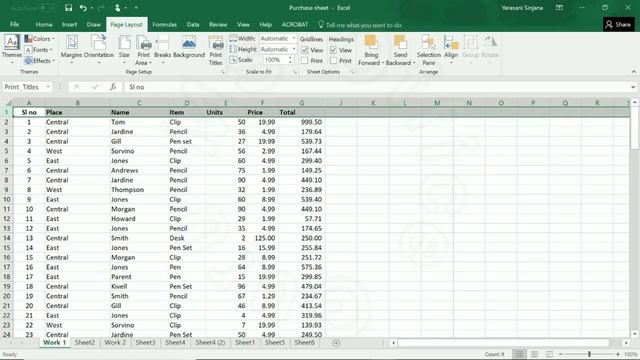Toggle Gridlines Print checkbox

[x=304, y=60]
